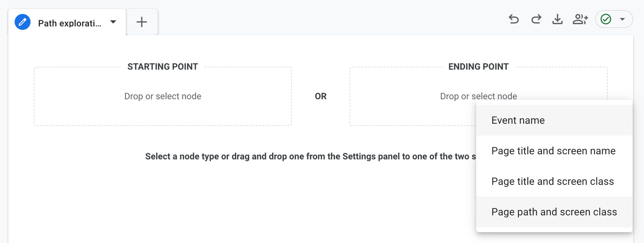Click the blue pencil edit icon

coord(22,22)
